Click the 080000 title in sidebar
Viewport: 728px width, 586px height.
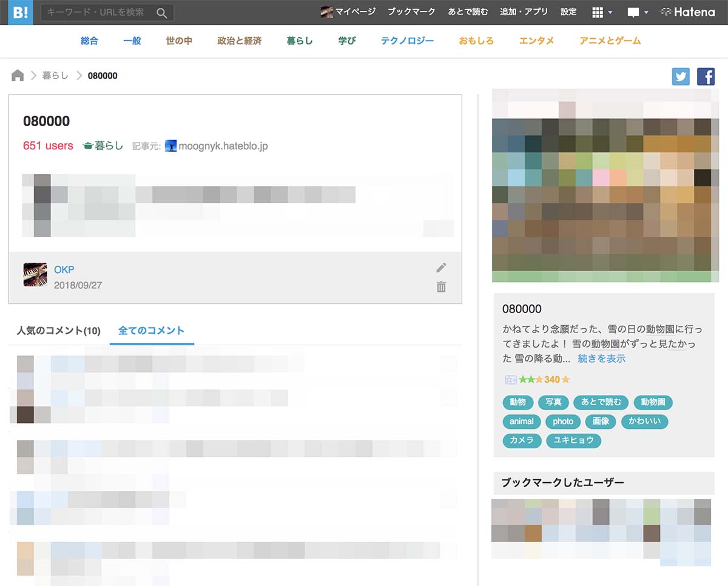[522, 309]
